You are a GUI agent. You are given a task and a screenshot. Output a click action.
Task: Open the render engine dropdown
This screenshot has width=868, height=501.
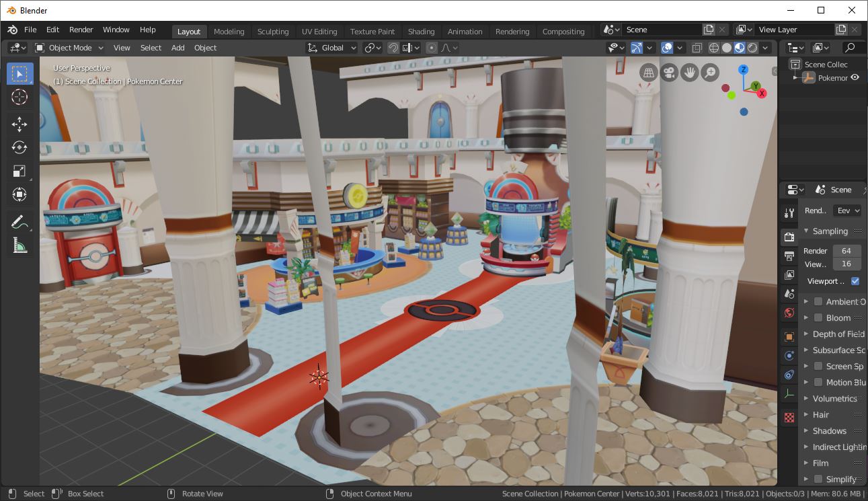coord(847,210)
